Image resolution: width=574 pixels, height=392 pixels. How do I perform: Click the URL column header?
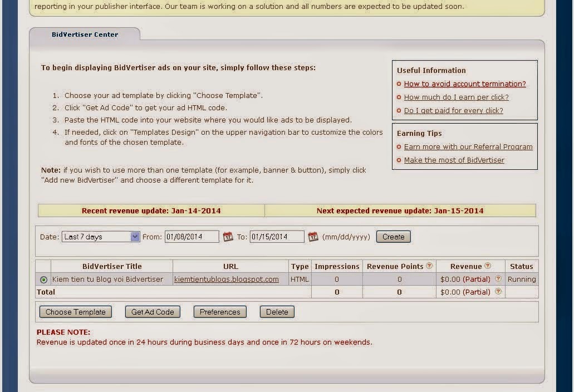(230, 267)
